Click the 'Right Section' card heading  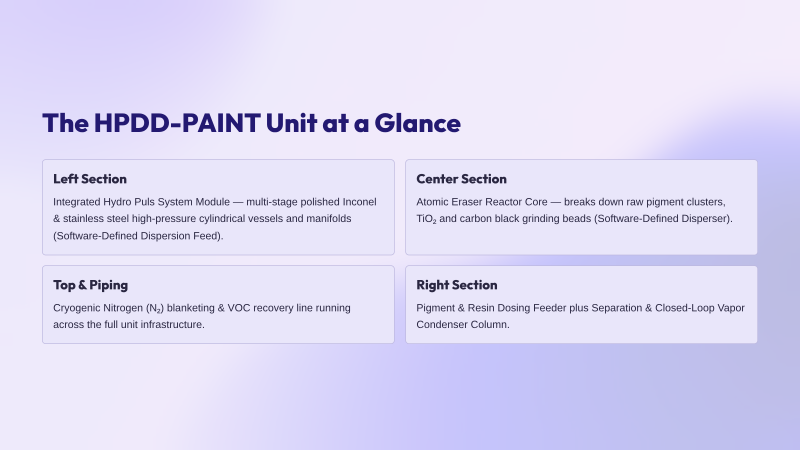(457, 285)
